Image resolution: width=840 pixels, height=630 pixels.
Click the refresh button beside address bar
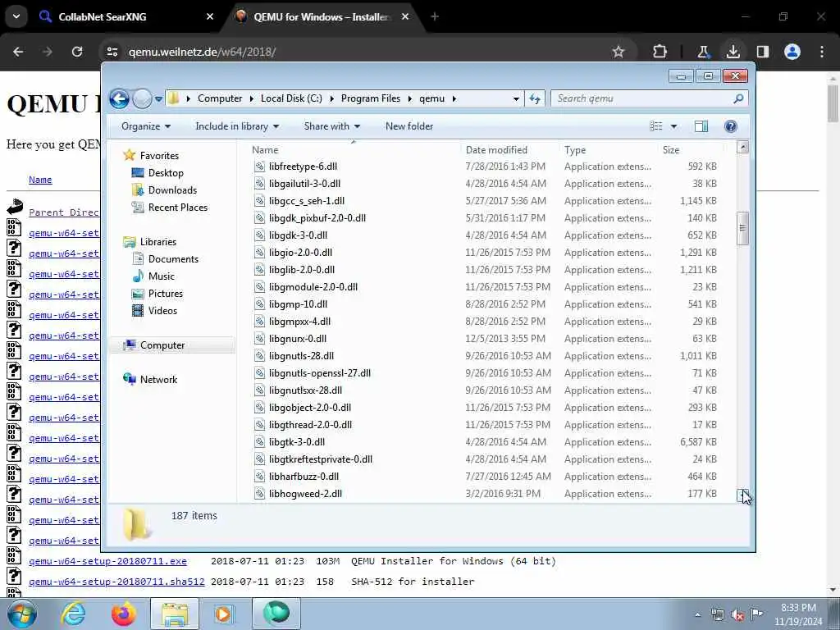pos(535,98)
